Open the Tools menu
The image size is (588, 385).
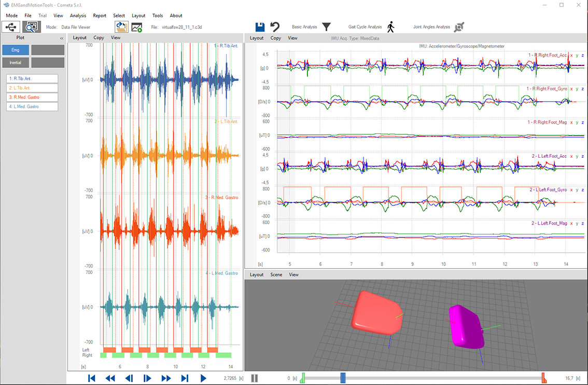pyautogui.click(x=158, y=16)
